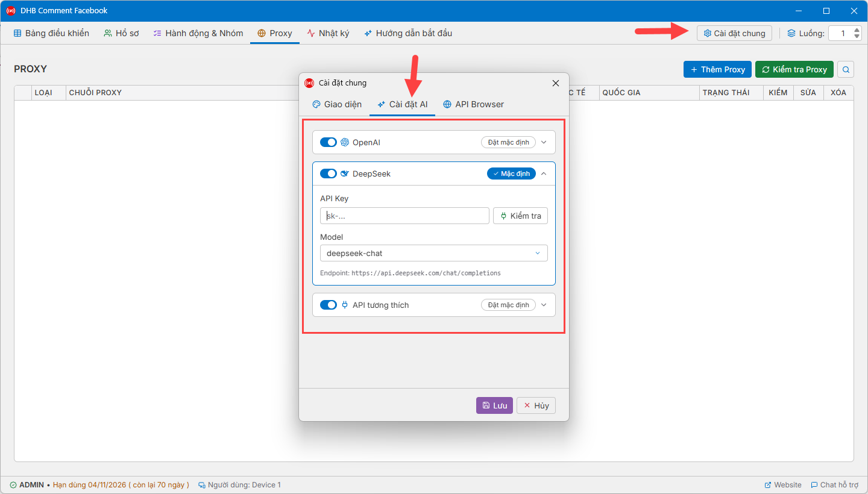Go to the Hồ sơ tab
The height and width of the screenshot is (494, 868).
coord(121,33)
